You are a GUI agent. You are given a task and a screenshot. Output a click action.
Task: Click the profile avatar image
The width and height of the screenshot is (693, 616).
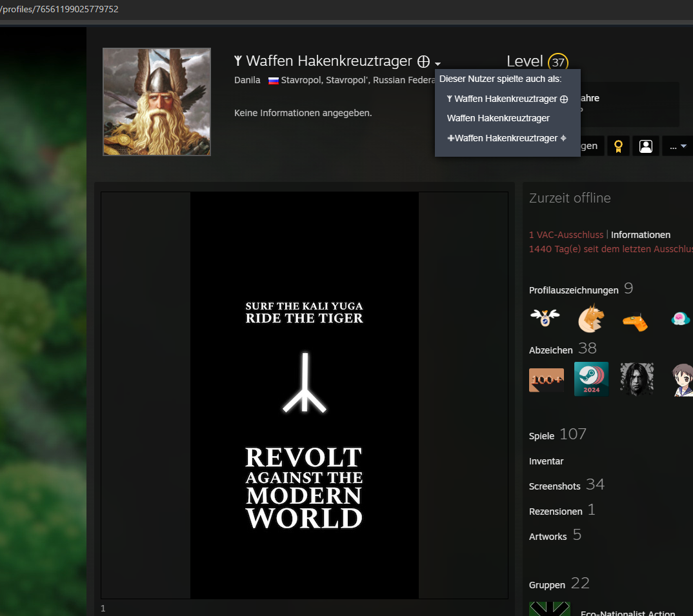(157, 102)
